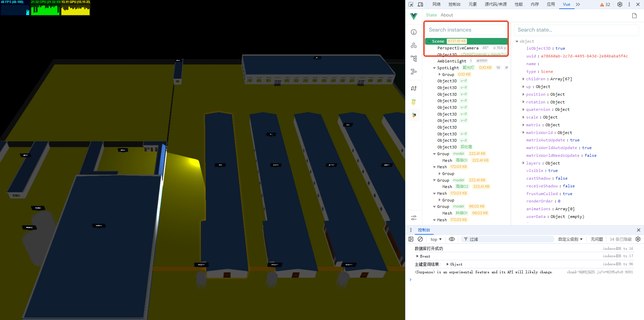Viewport: 644px width, 320px height.
Task: Select the TresJS inspector icon
Action: [414, 115]
